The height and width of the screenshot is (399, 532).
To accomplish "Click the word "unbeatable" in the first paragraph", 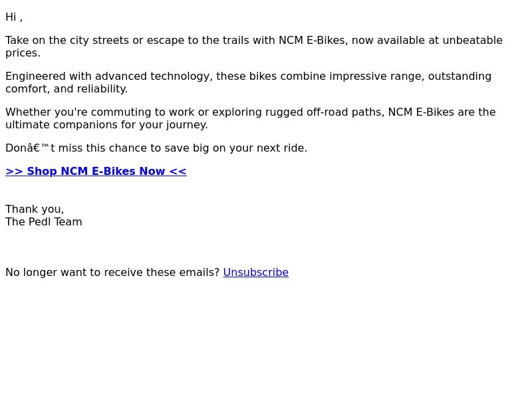I will point(473,41).
